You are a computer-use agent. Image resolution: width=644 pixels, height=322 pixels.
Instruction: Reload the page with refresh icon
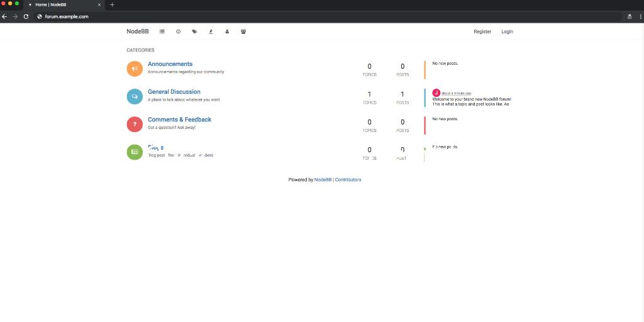pos(26,16)
